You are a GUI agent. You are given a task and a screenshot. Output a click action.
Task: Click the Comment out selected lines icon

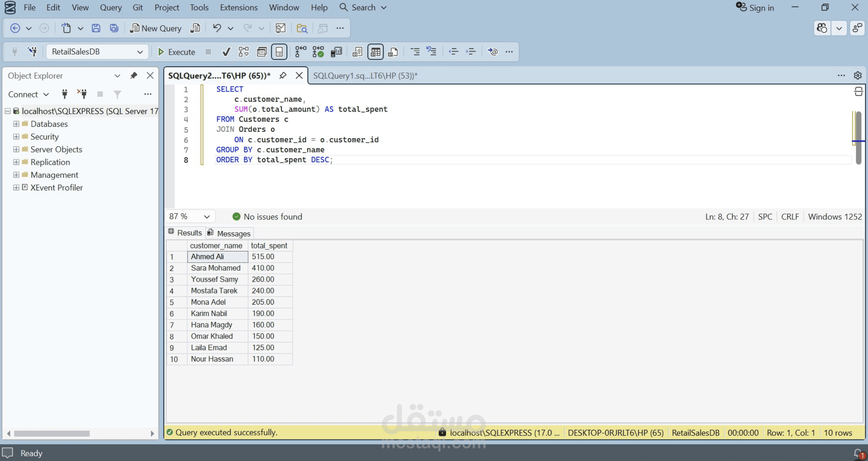tap(415, 51)
